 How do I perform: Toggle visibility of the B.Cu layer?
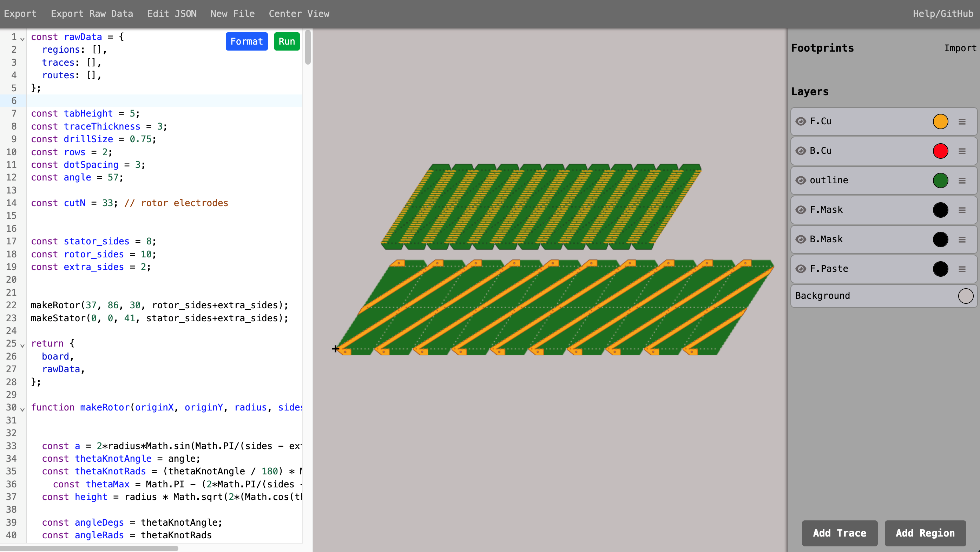[802, 151]
